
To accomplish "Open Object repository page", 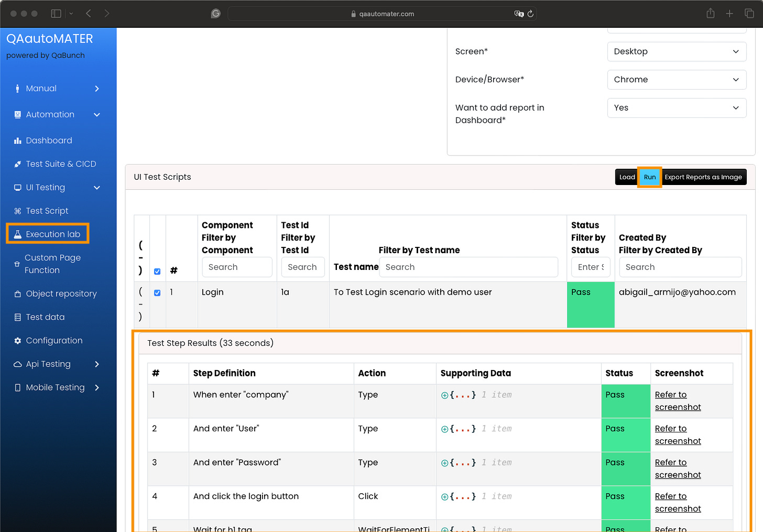I will point(61,294).
